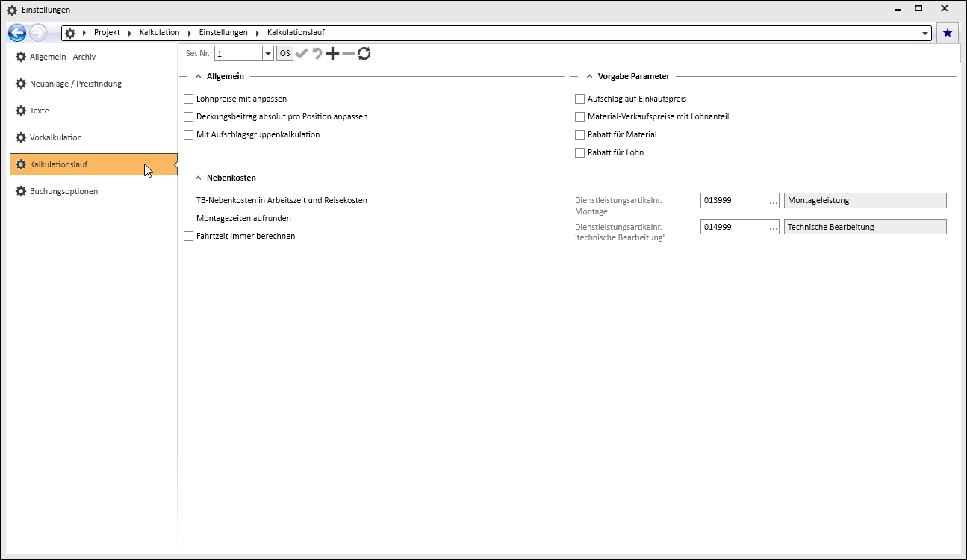Collapse the Vorgabe Parameter section
The width and height of the screenshot is (967, 560).
tap(589, 76)
